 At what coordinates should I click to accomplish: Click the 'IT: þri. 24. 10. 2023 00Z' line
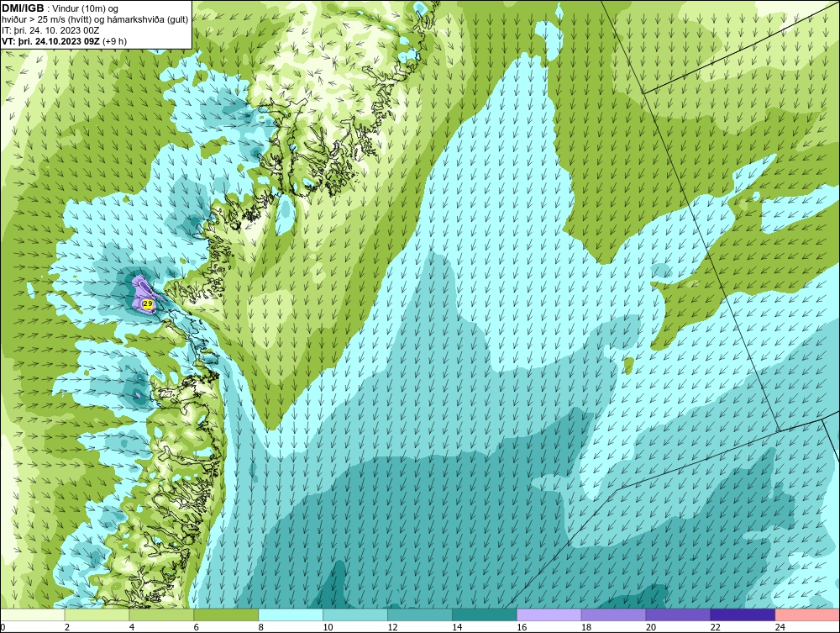pyautogui.click(x=50, y=30)
